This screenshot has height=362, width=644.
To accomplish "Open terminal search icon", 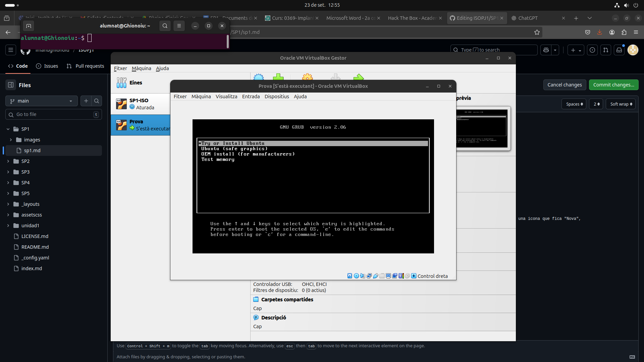I will click(x=165, y=26).
